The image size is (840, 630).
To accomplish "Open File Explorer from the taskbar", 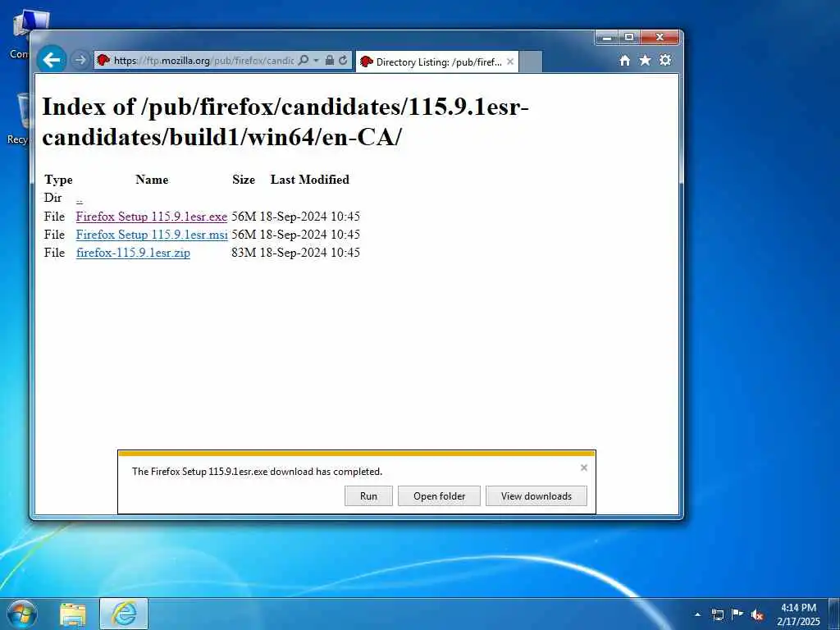I will [x=73, y=614].
